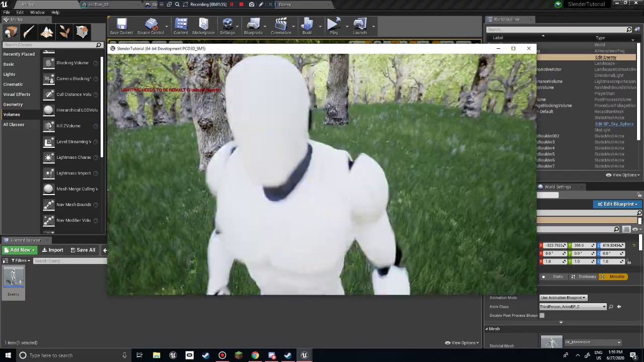This screenshot has width=644, height=362.
Task: Toggle the Details panel lock icon
Action: (639, 195)
